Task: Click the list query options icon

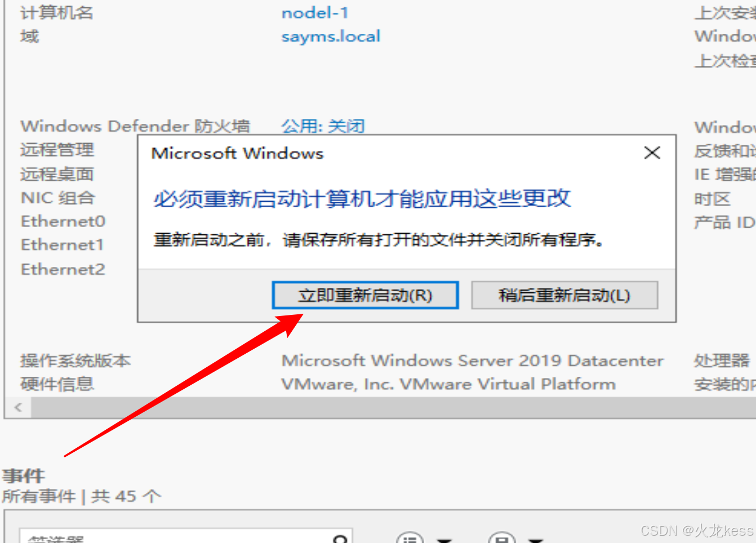Action: (410, 538)
